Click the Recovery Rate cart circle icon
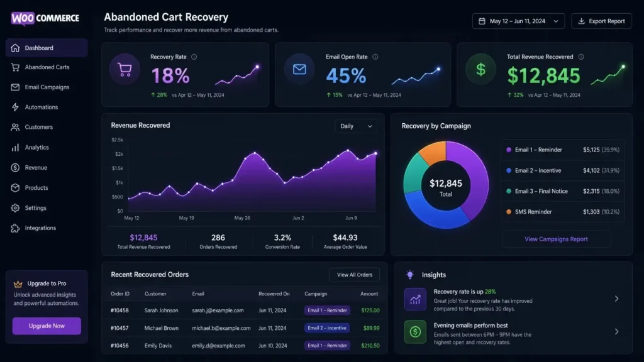Screen dimensions: 644x362 pos(125,69)
